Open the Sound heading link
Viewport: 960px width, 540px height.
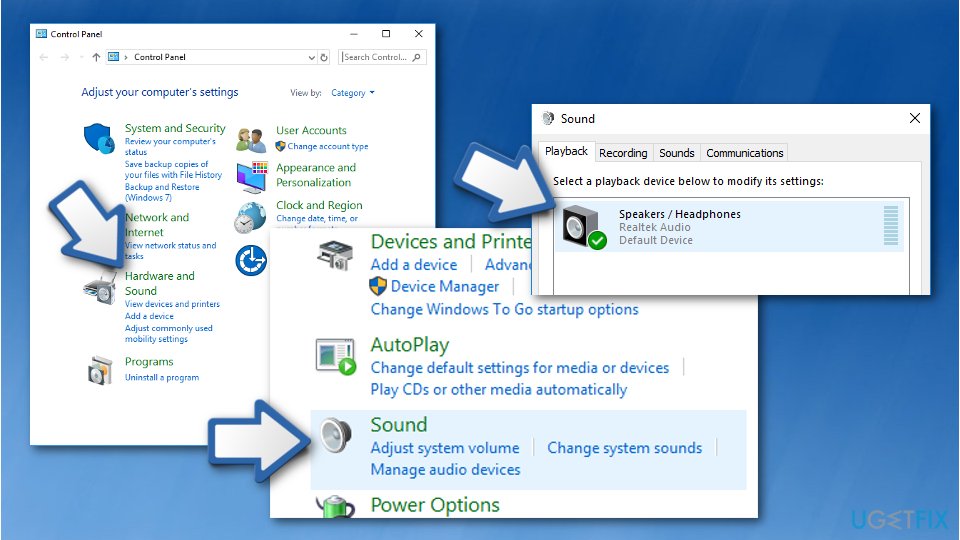399,425
